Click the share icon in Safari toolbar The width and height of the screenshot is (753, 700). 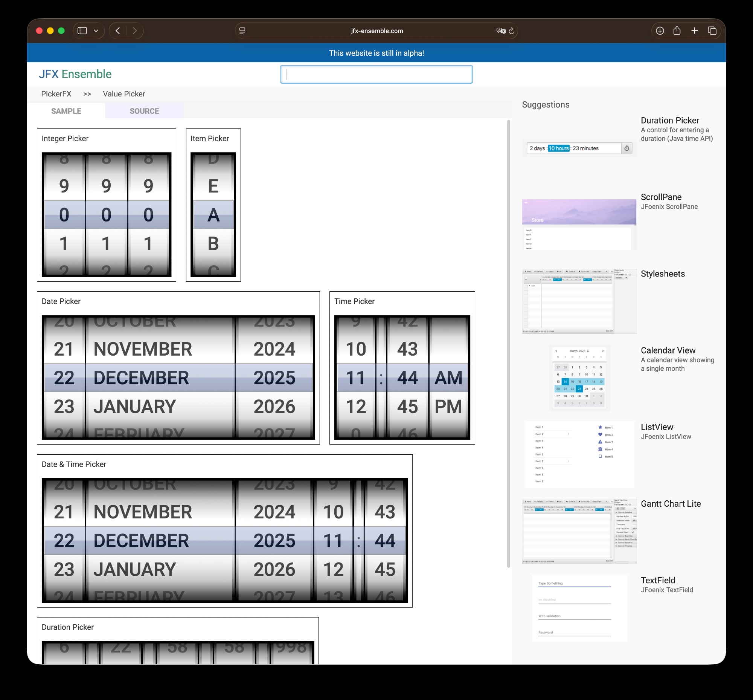pos(677,31)
